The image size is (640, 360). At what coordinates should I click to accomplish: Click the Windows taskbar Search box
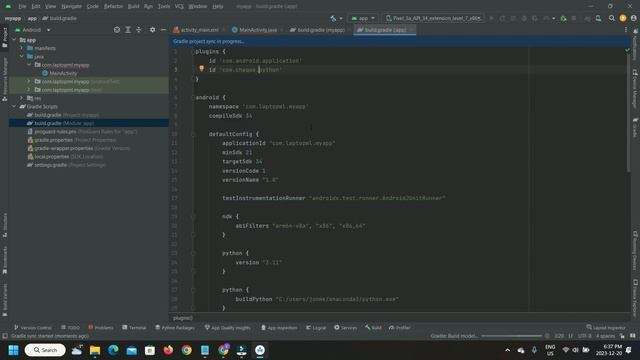click(45, 350)
